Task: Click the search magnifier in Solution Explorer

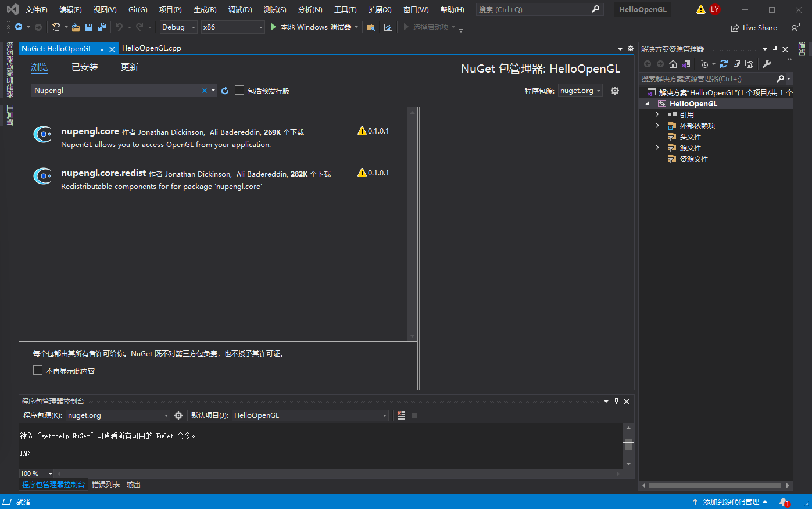Action: [781, 78]
